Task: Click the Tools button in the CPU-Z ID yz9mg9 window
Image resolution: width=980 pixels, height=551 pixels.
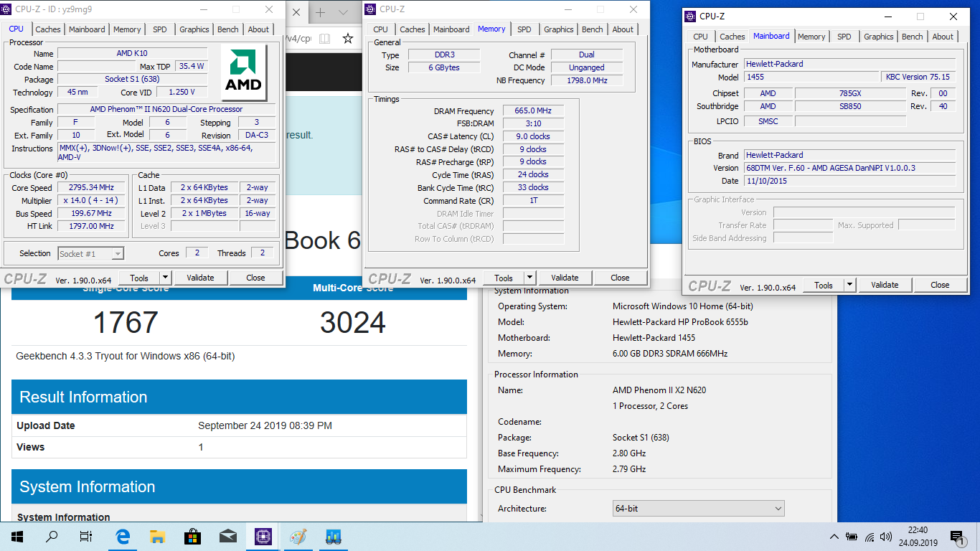Action: [139, 278]
